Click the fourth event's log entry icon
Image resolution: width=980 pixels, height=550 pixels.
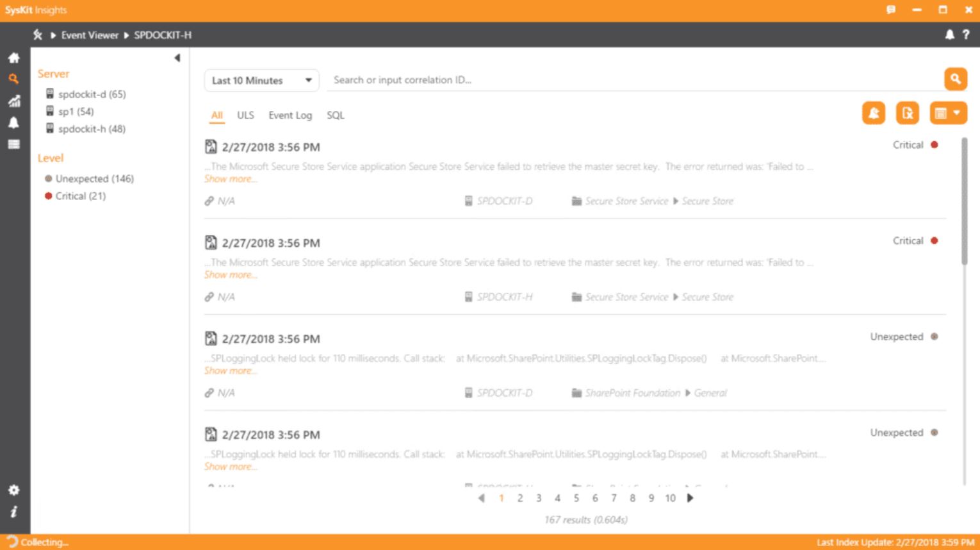point(211,435)
